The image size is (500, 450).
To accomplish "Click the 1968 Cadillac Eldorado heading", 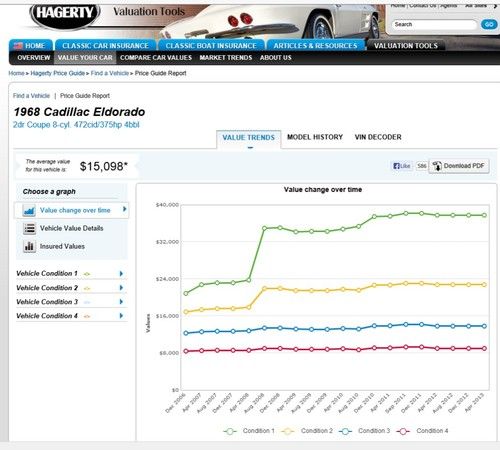I will [79, 112].
